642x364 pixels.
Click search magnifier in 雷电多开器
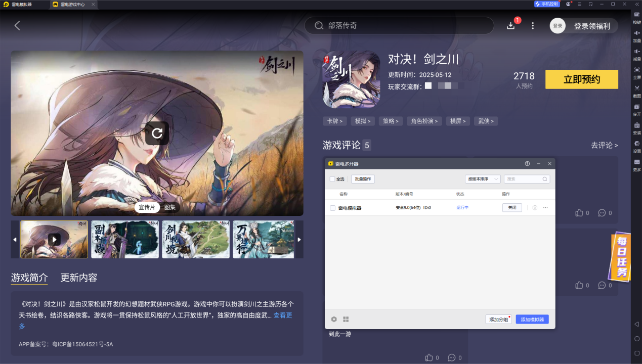tap(545, 179)
